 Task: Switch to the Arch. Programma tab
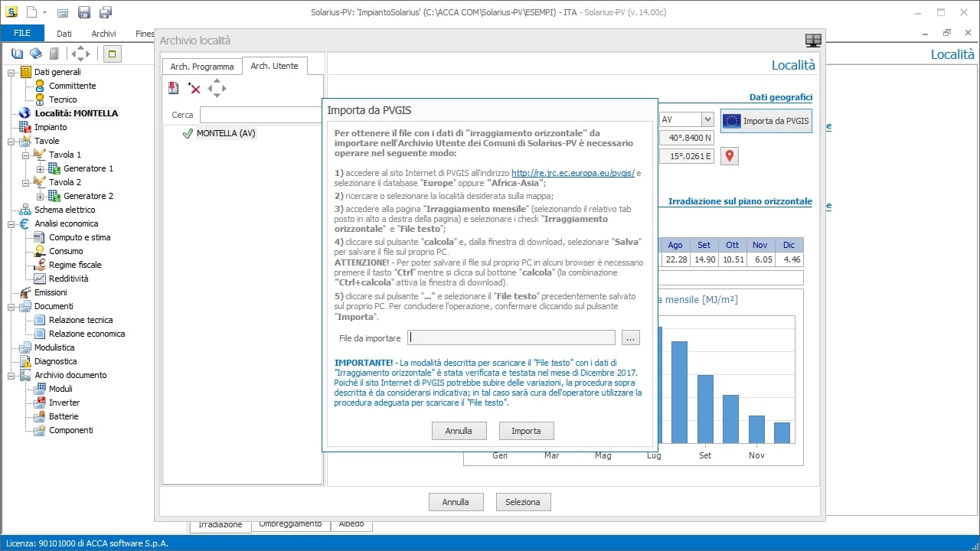201,67
